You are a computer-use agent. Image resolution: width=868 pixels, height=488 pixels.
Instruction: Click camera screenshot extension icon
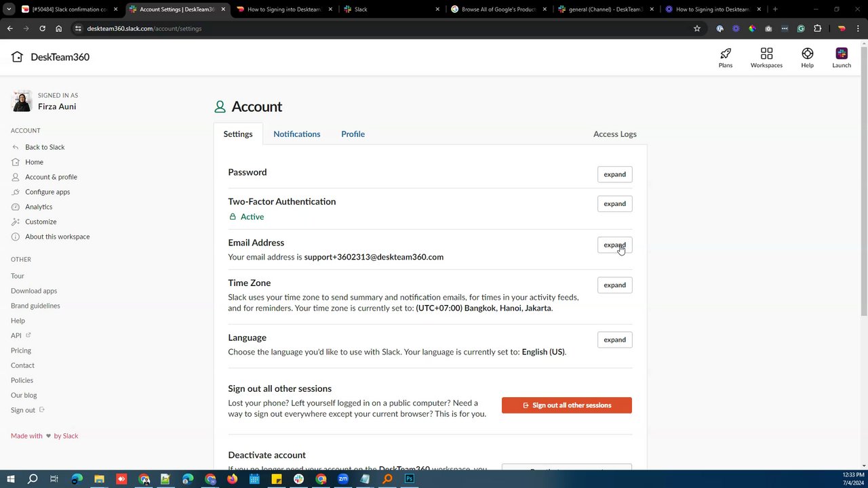[768, 28]
